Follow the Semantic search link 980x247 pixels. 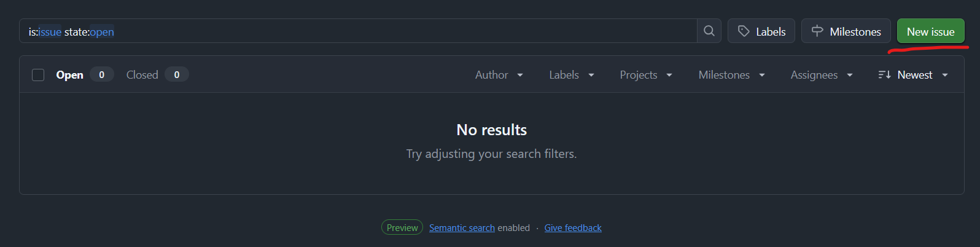(462, 228)
